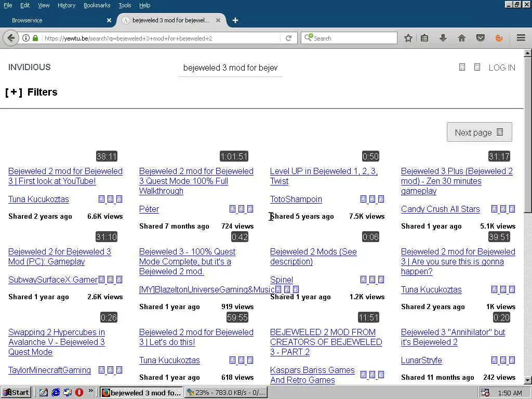This screenshot has height=399, width=532.
Task: Open 'Swapping 2 Hypercubes in Avalanche V' video
Action: tap(57, 342)
